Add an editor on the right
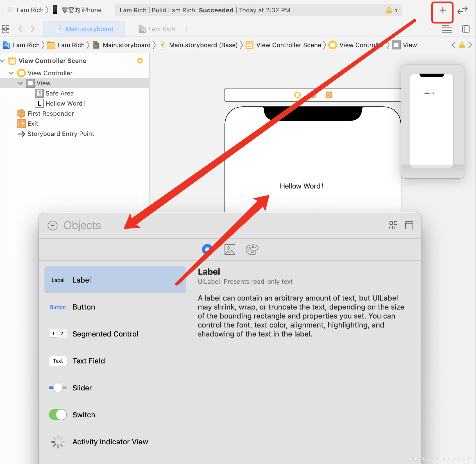This screenshot has width=476, height=464. (466, 29)
